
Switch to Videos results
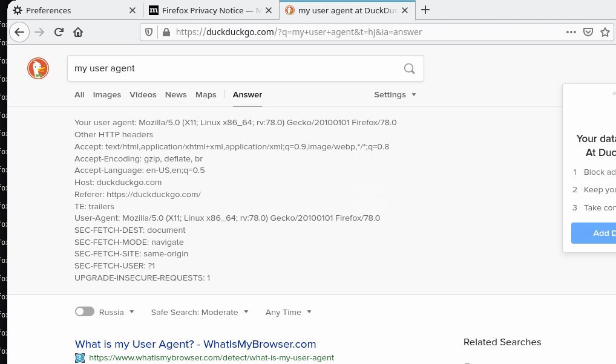coord(143,95)
